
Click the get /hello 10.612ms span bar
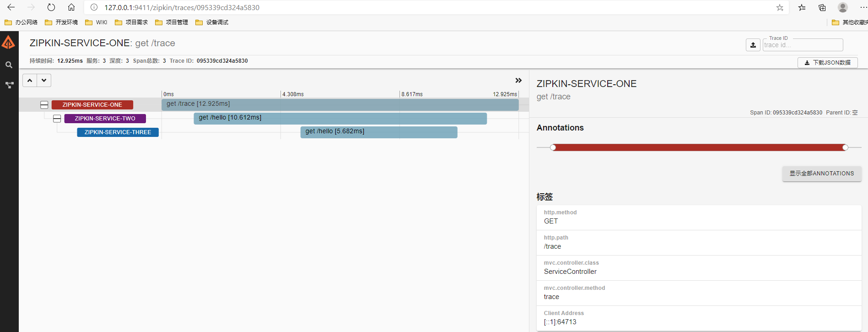[340, 119]
